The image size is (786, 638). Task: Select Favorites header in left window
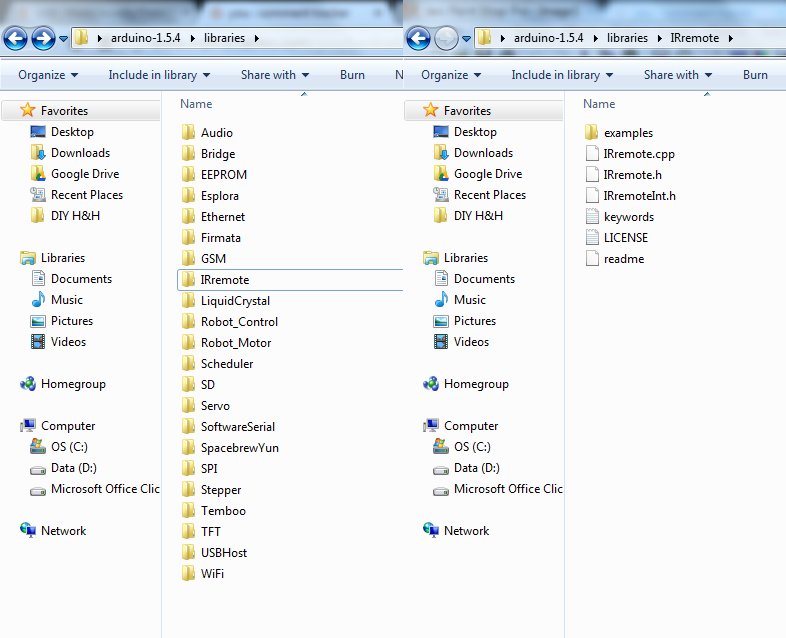coord(81,111)
